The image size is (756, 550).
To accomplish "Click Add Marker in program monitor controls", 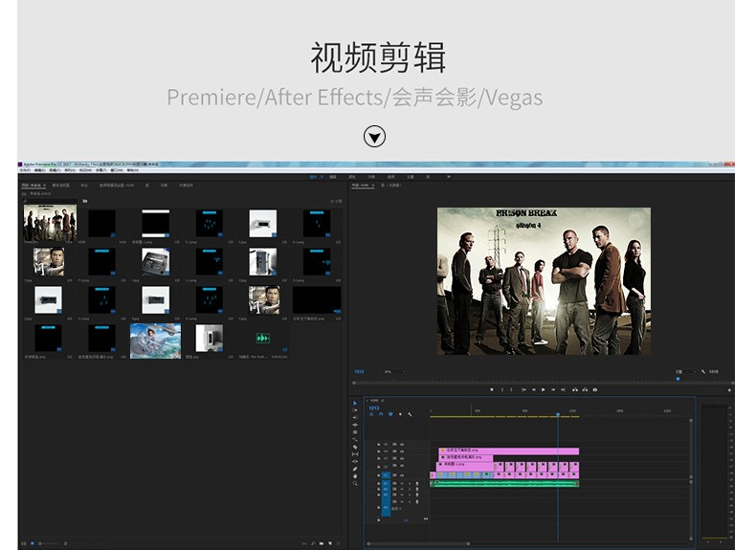I will tap(492, 389).
